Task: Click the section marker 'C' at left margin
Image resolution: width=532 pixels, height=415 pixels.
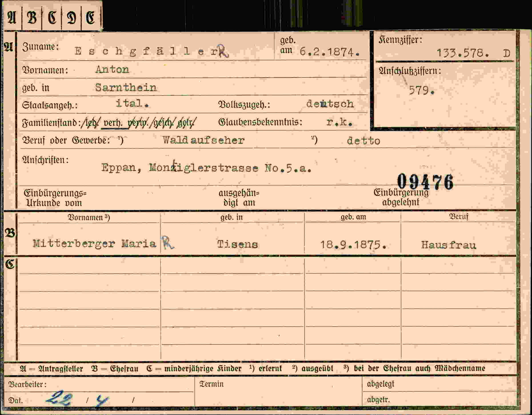Action: point(10,264)
